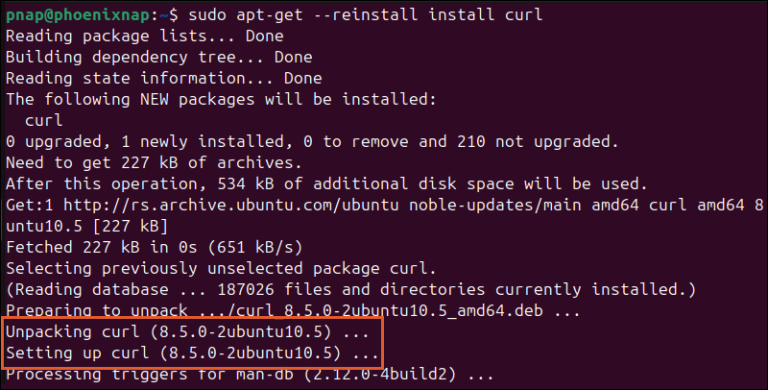Click the 'Processing triggers for man-db' line

(x=250, y=375)
